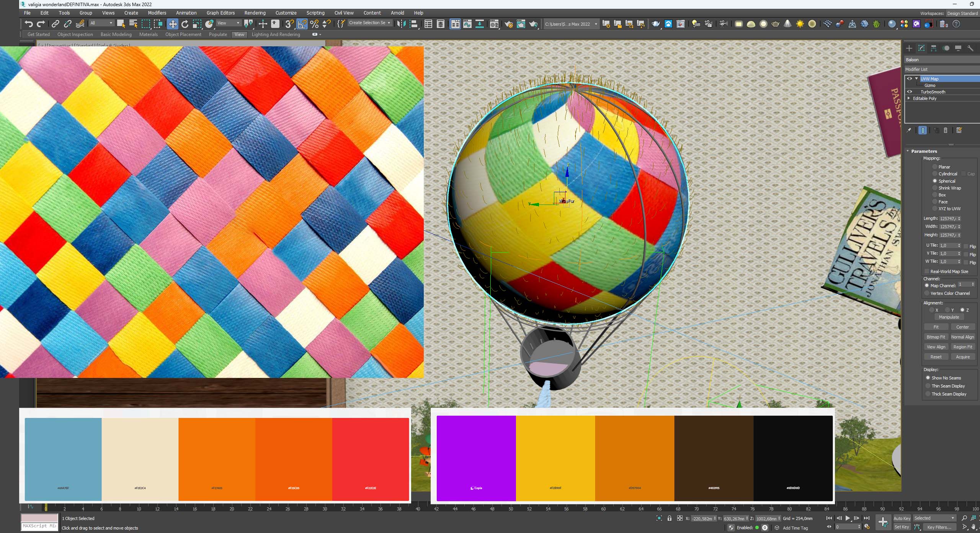This screenshot has height=533, width=980.
Task: Switch to Materials ribbon tab
Action: pyautogui.click(x=149, y=34)
